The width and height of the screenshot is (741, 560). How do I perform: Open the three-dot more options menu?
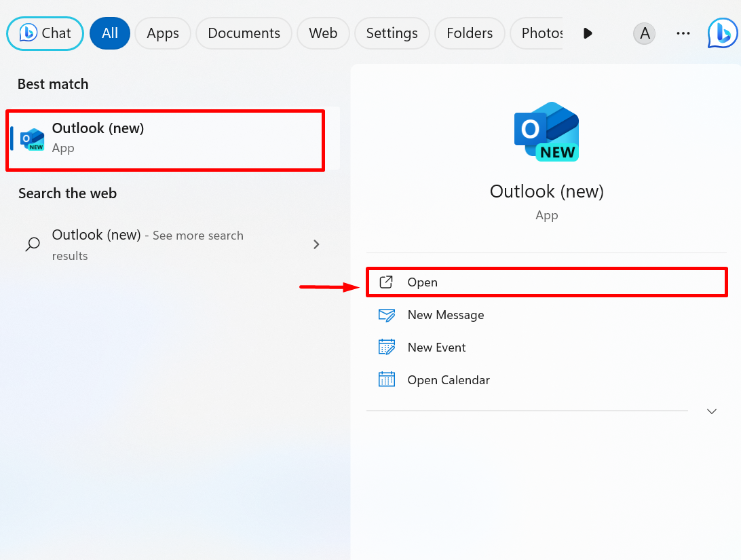coord(683,33)
